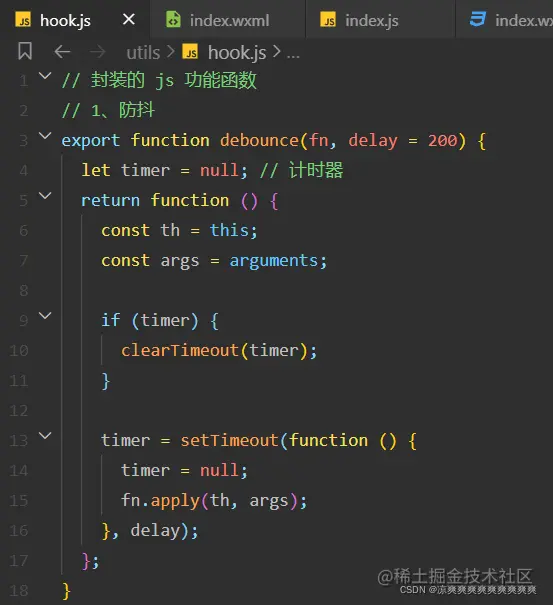Collapse the debounce function at line 3
This screenshot has width=553, height=605.
click(x=45, y=135)
